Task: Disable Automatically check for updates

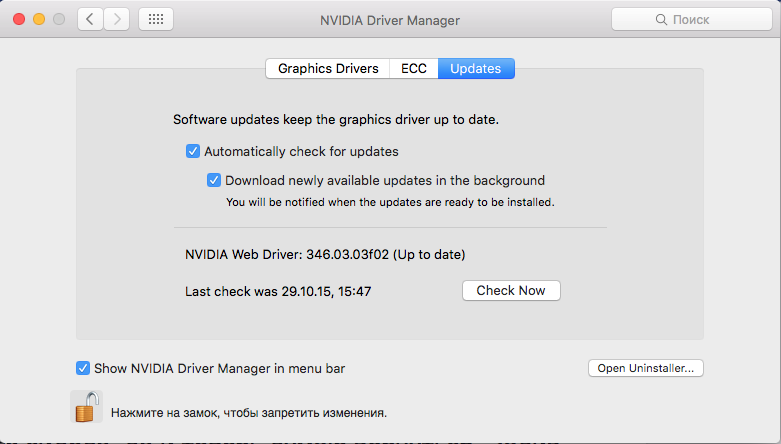Action: [193, 152]
